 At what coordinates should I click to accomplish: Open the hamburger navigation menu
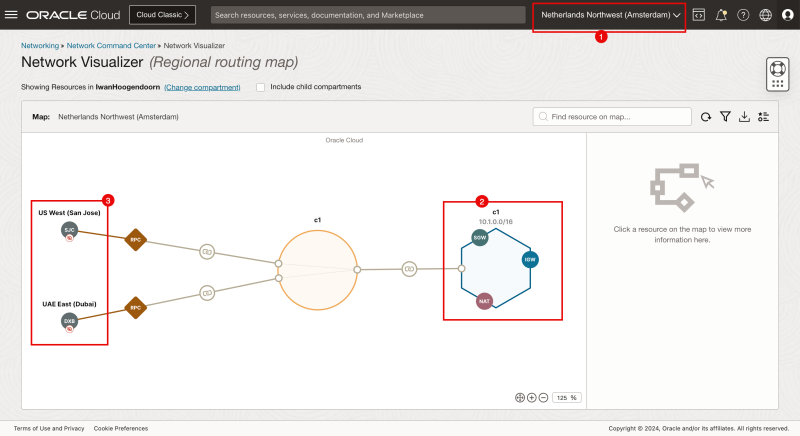[12, 15]
